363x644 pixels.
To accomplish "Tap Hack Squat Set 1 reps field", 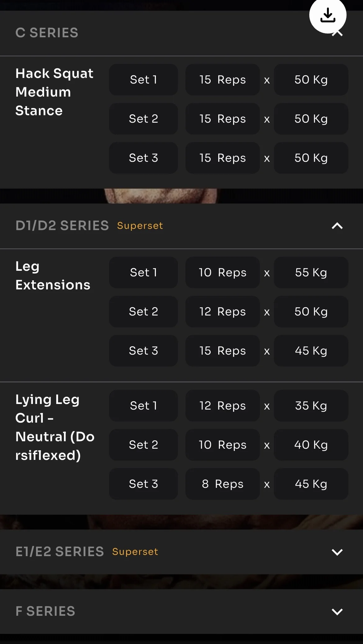I will tap(222, 80).
